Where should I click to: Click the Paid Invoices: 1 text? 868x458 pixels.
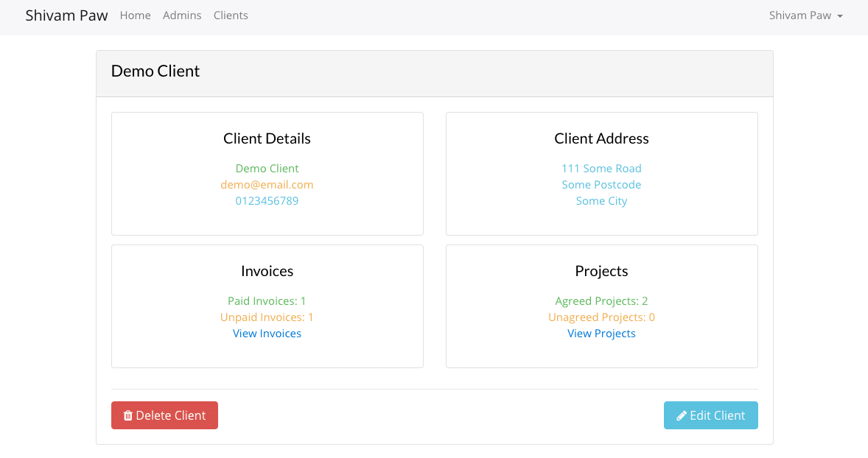[x=267, y=301]
